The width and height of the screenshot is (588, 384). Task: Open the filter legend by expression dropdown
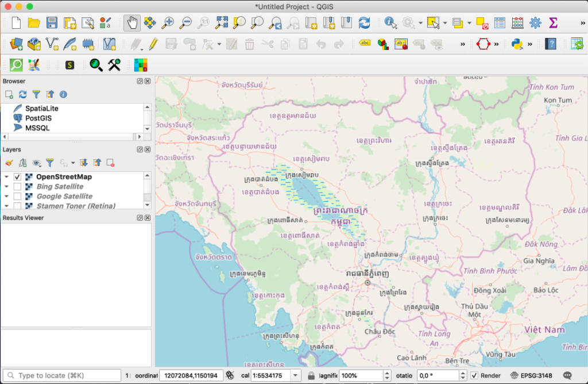(x=73, y=163)
